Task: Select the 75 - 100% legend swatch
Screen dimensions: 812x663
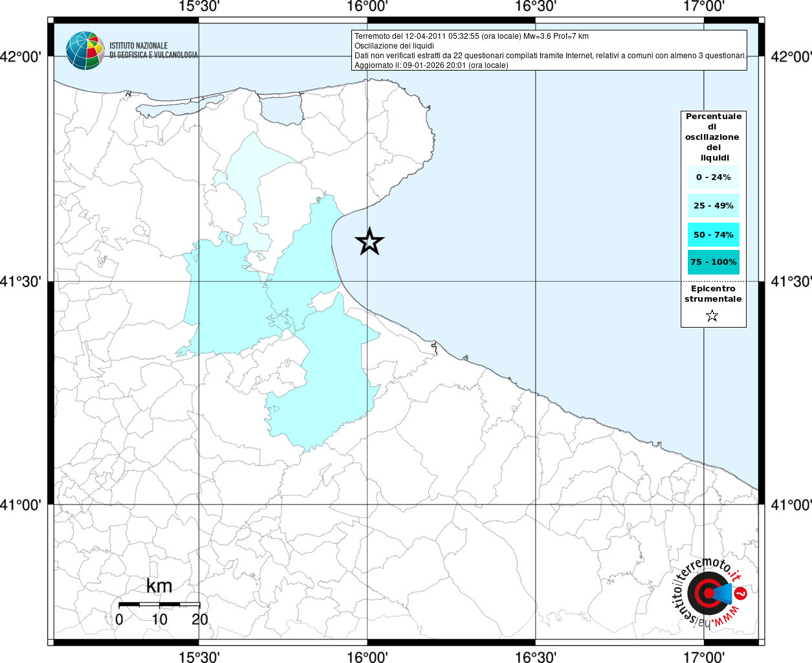Action: (x=713, y=262)
